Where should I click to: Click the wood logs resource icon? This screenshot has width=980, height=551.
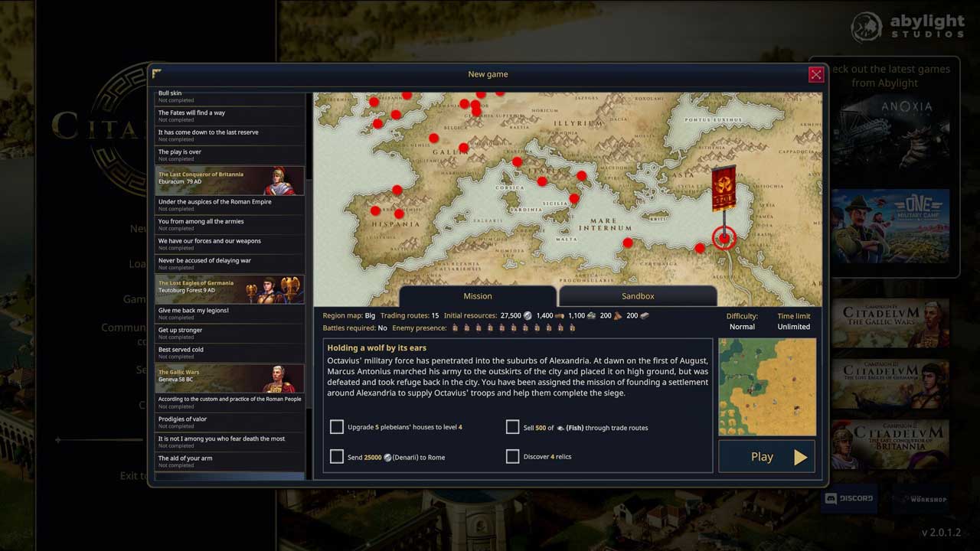click(561, 315)
